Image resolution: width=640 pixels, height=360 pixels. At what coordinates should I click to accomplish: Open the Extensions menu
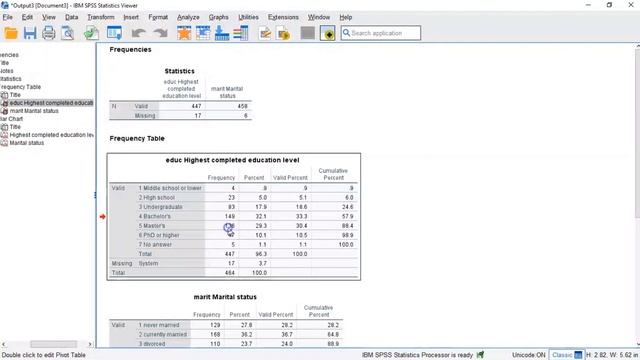tap(283, 17)
